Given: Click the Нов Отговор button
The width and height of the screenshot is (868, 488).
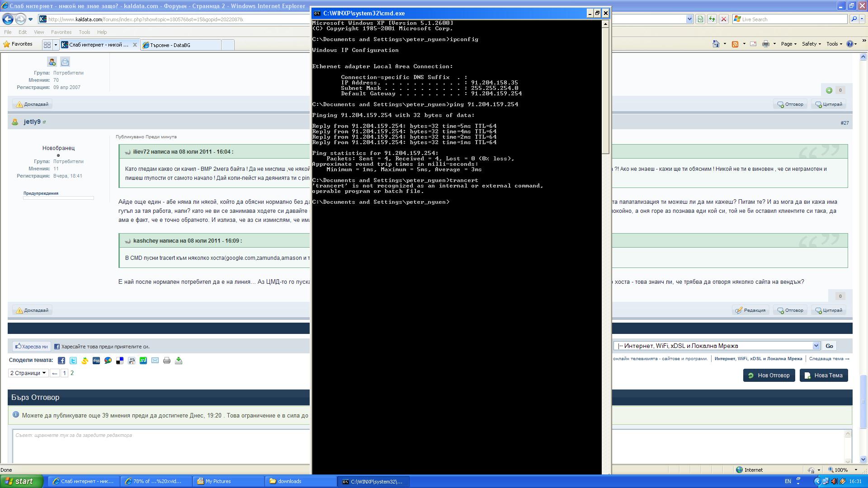Looking at the screenshot, I should (x=769, y=375).
